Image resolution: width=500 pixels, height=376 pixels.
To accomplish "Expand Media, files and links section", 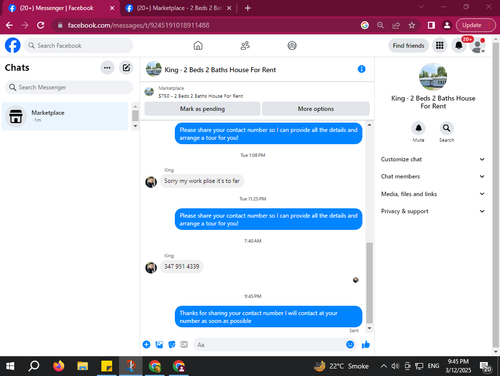I will tap(433, 194).
